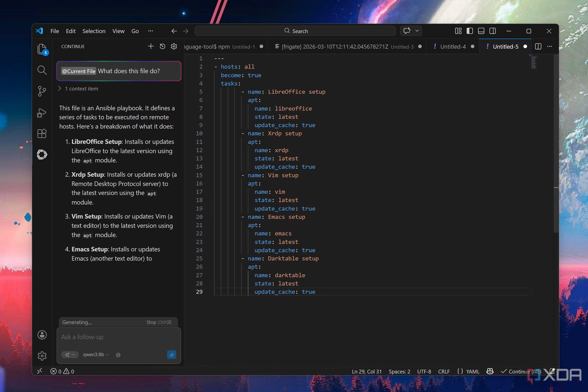Change Spaces: 2 indentation setting
Viewport: 588px width, 392px height.
point(399,371)
